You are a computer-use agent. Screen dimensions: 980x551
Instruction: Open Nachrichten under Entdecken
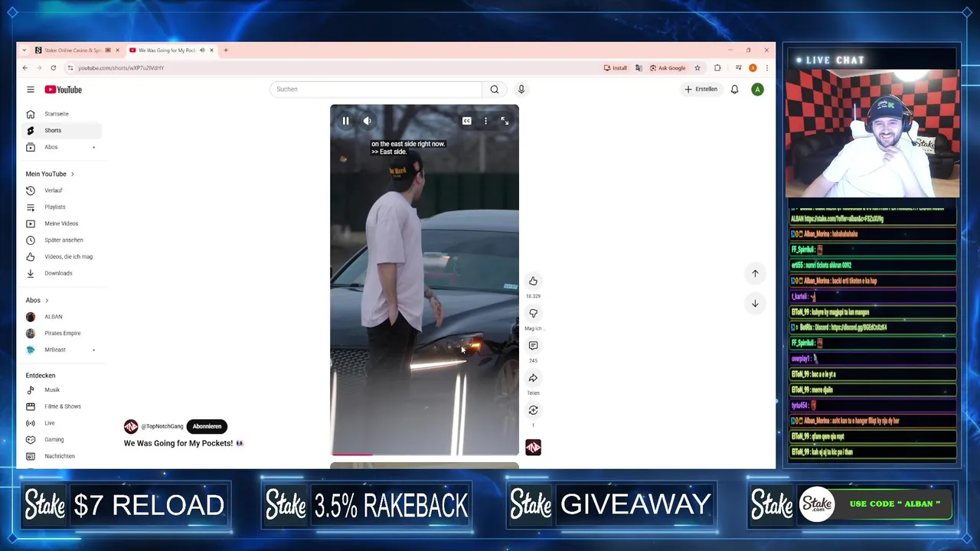[x=61, y=456]
